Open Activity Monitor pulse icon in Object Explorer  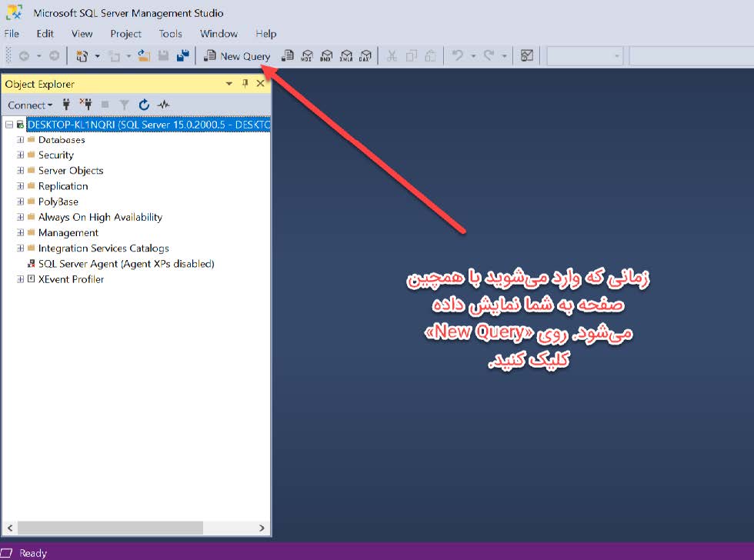tap(163, 105)
